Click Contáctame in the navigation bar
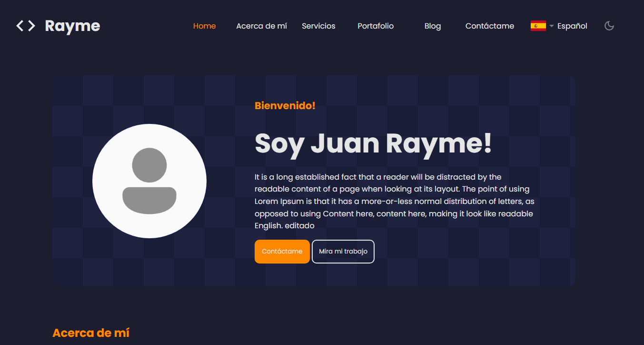The image size is (644, 345). coord(489,26)
